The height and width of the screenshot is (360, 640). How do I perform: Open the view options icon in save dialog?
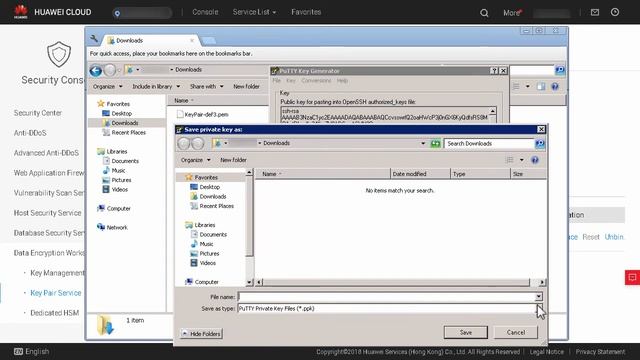(x=509, y=160)
